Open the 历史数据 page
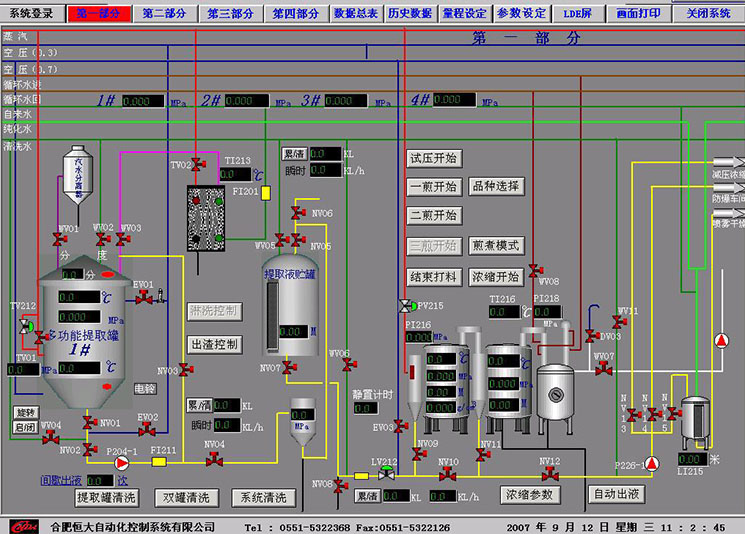The height and width of the screenshot is (534, 745). point(410,13)
